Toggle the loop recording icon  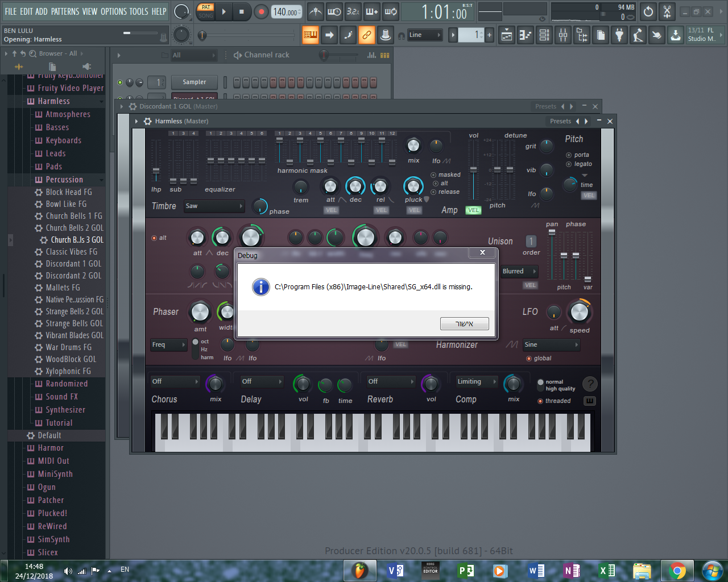[391, 11]
